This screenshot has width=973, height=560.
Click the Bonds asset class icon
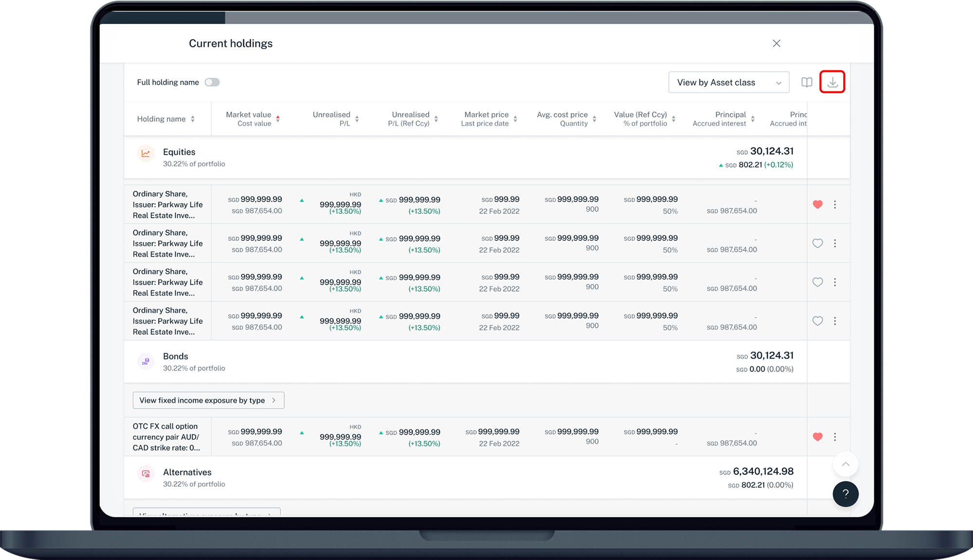(x=145, y=362)
